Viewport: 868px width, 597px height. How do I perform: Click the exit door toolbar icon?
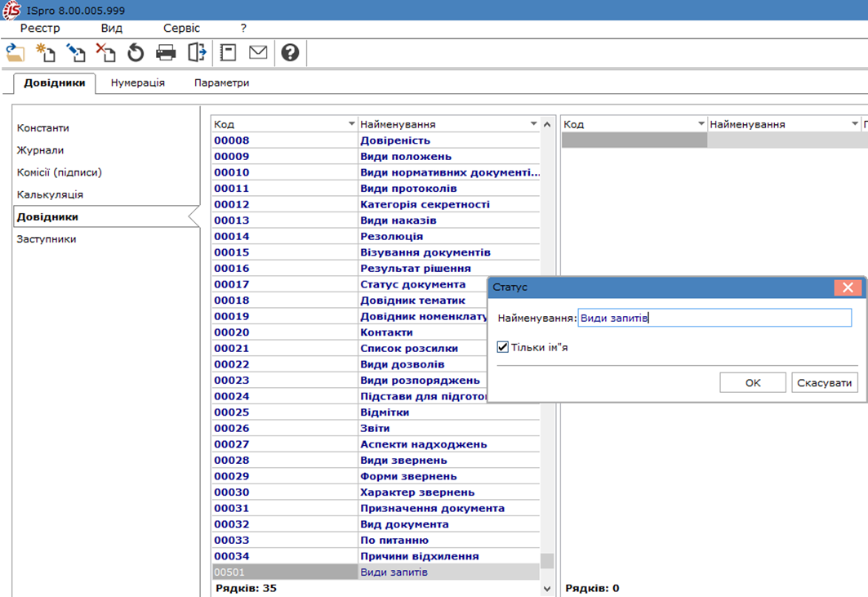click(x=197, y=53)
